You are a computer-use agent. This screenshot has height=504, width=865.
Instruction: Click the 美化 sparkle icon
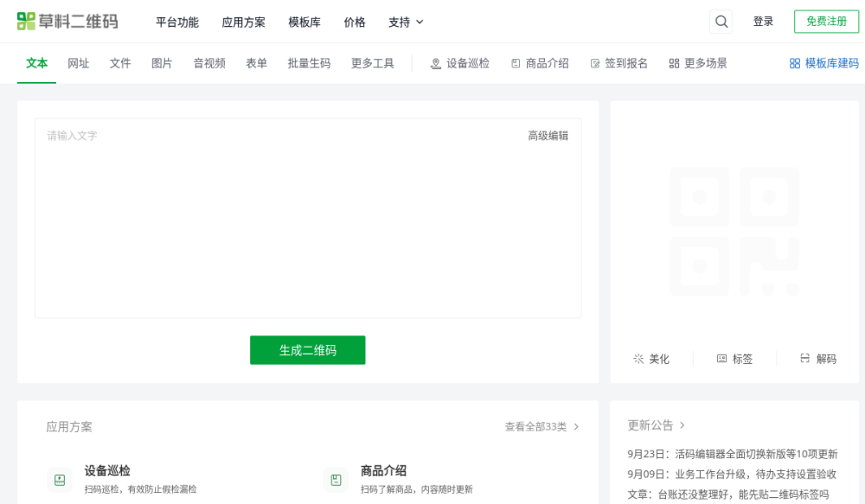638,359
